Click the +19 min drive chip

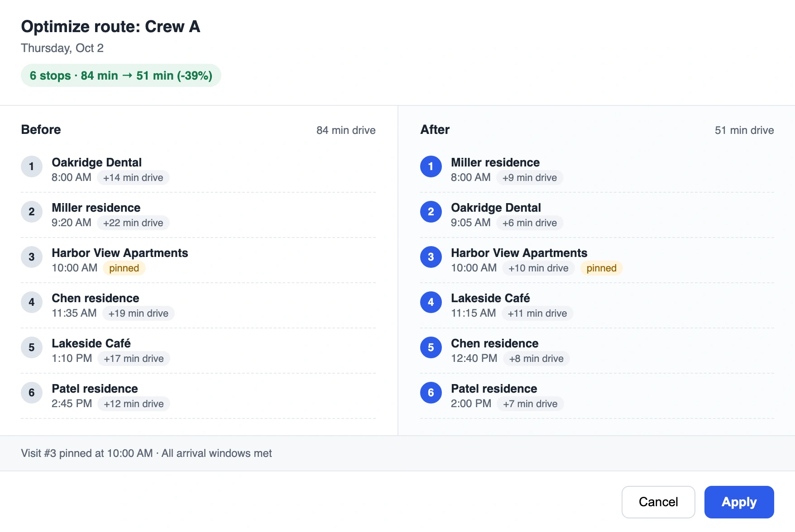(138, 313)
